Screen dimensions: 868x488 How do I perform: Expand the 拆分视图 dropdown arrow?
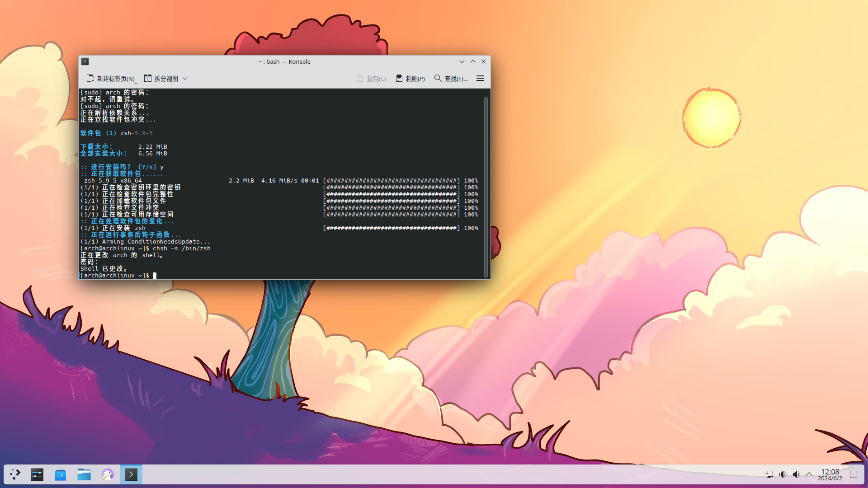(x=185, y=79)
